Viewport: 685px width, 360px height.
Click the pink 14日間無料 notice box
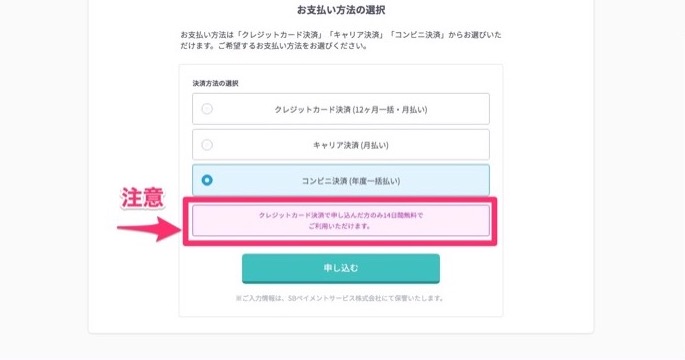coord(341,221)
